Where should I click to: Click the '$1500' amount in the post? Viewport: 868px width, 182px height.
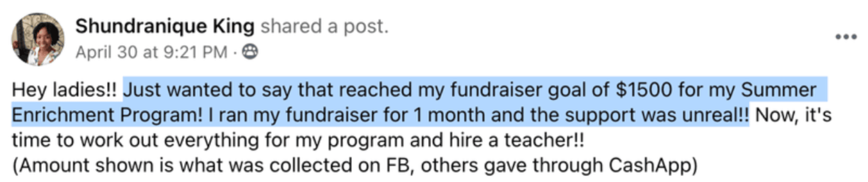point(644,90)
